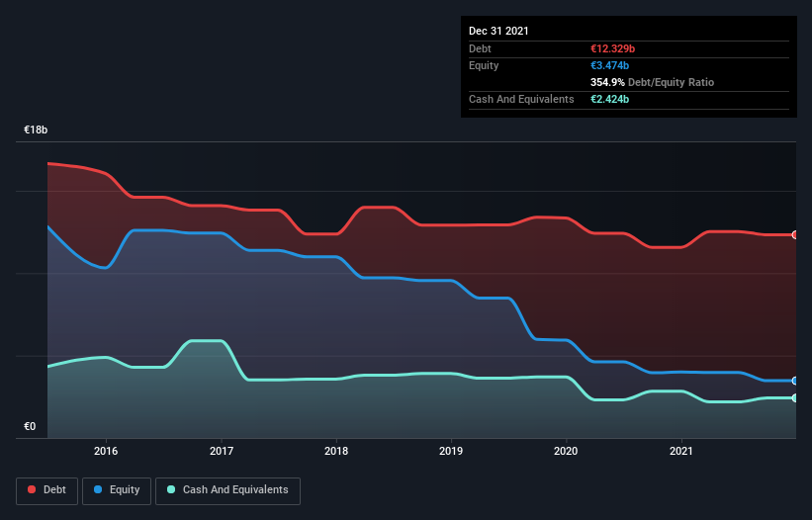
Task: Click the blue Equity endpoint marker
Action: (x=795, y=381)
